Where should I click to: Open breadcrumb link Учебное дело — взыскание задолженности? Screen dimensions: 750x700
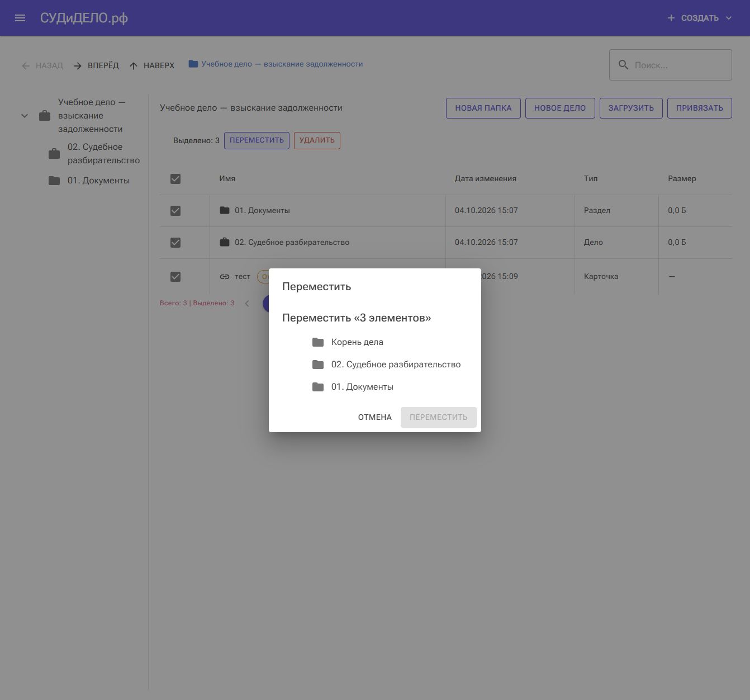pos(282,64)
